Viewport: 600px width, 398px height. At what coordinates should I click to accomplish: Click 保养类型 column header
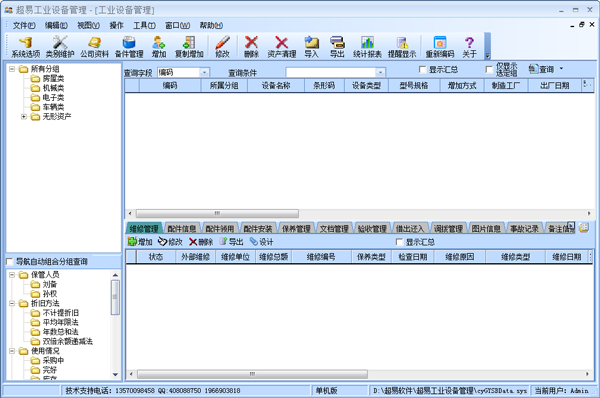[x=371, y=257]
